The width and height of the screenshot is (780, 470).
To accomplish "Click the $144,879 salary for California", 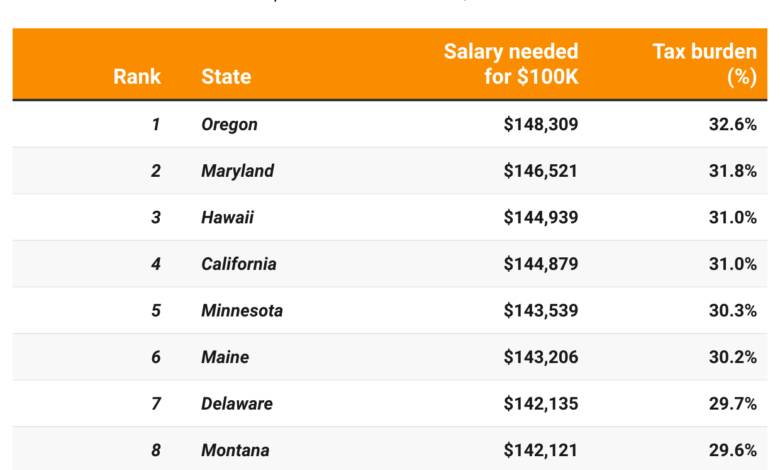I will [541, 264].
